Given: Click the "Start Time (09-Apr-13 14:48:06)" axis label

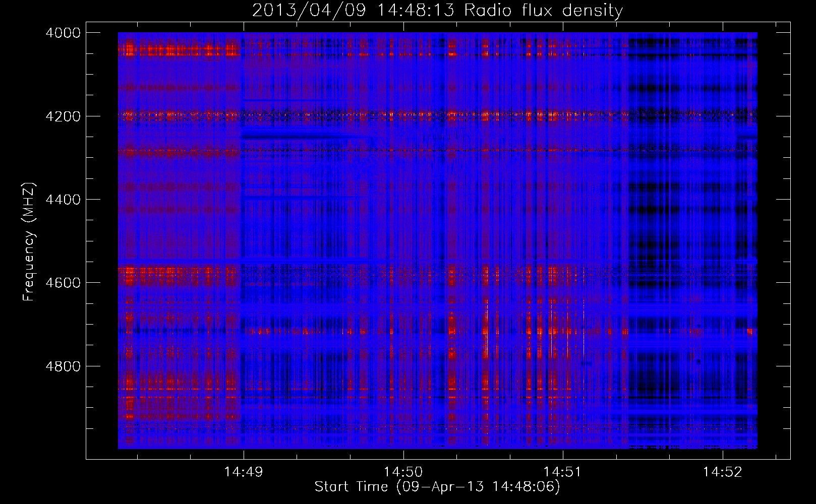Looking at the screenshot, I should click(x=437, y=486).
